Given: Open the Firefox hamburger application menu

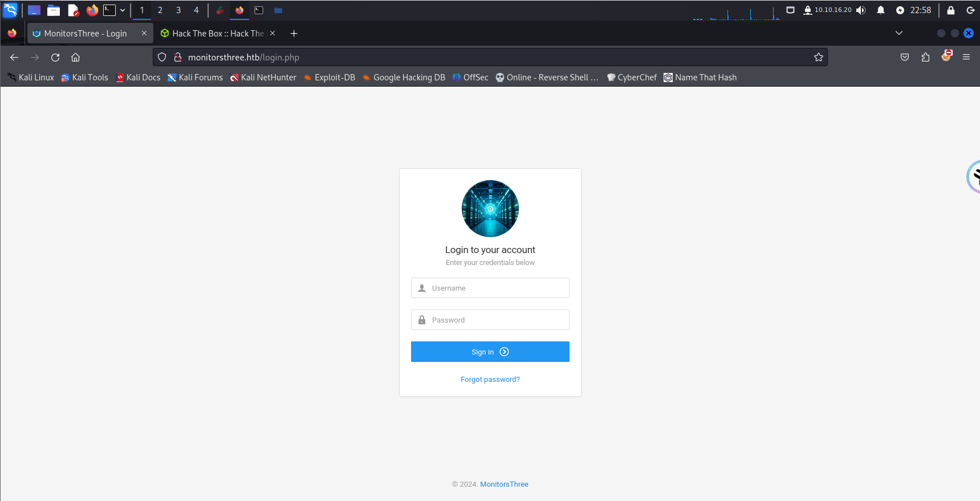Looking at the screenshot, I should tap(966, 57).
